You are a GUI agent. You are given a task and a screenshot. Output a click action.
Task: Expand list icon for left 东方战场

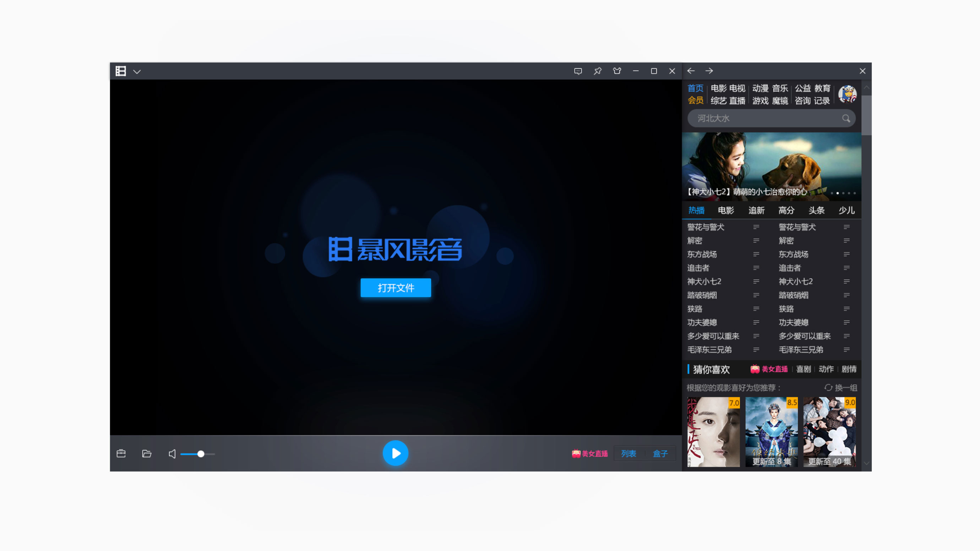(756, 255)
